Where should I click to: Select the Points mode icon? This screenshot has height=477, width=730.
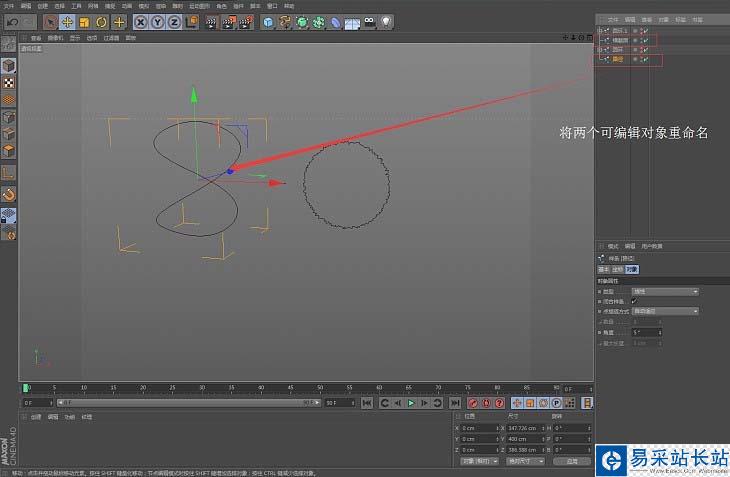point(8,117)
